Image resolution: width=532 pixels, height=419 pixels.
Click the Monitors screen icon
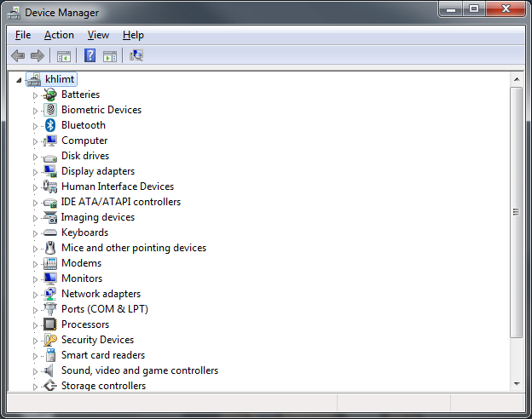click(x=50, y=278)
